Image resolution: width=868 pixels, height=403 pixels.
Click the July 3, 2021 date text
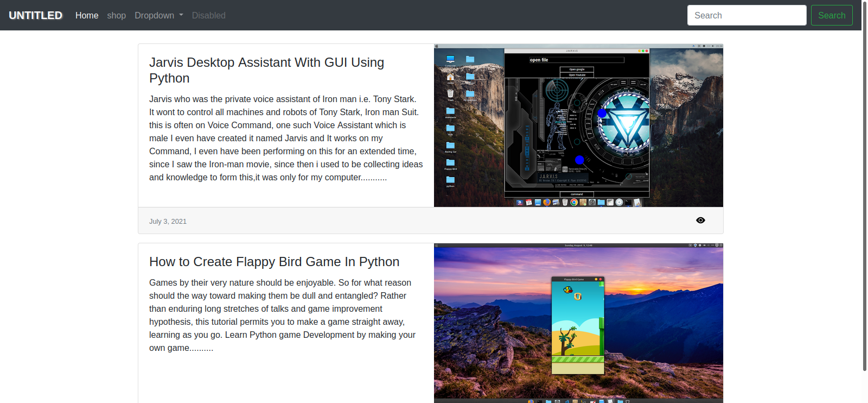click(x=168, y=222)
